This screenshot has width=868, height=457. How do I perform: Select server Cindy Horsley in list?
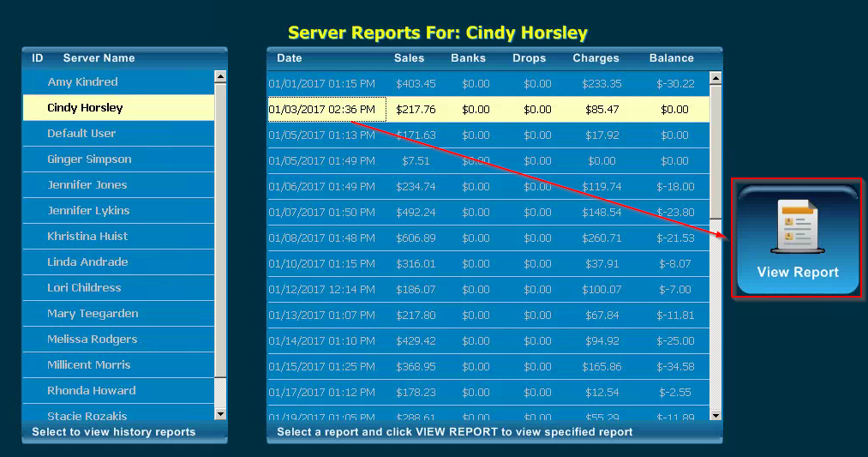coord(118,107)
